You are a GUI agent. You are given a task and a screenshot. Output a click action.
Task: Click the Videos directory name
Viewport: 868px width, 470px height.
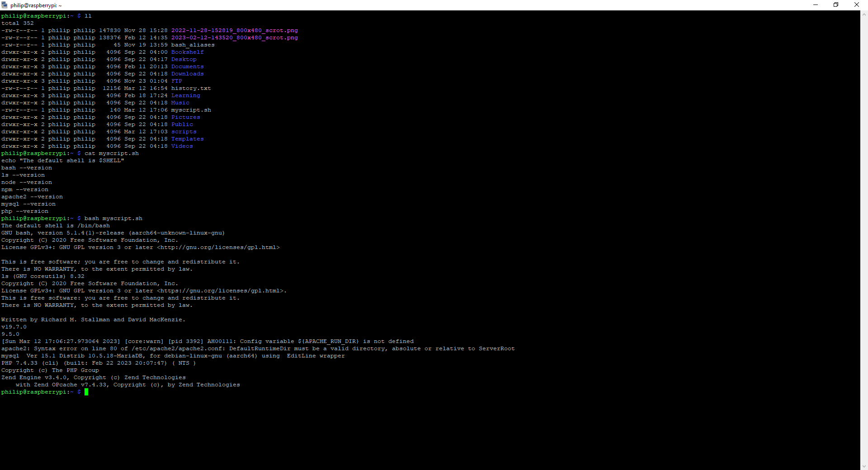182,146
